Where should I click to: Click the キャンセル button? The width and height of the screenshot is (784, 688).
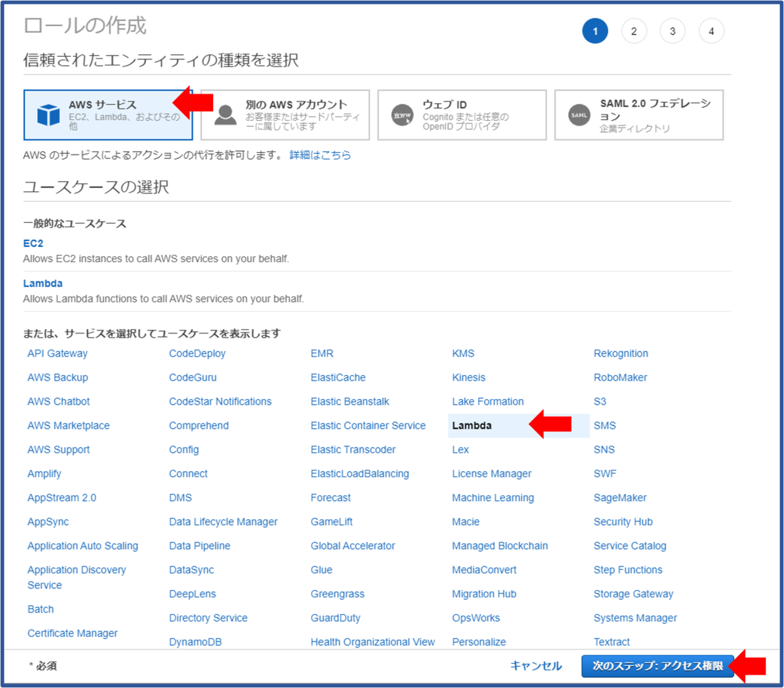[x=536, y=666]
